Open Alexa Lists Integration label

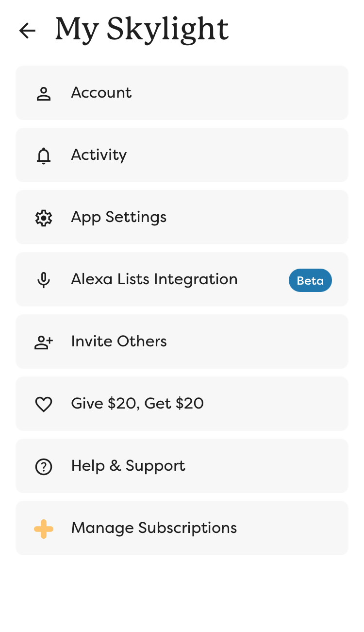[x=154, y=279]
